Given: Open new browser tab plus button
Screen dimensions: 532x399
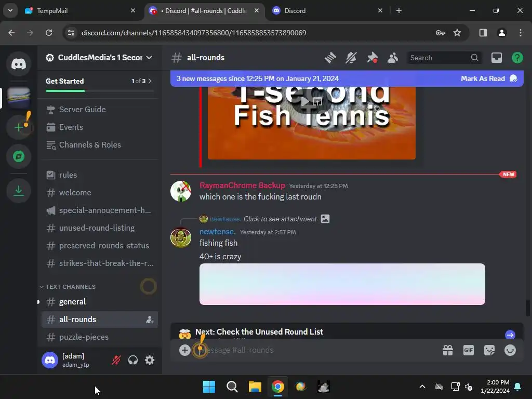Looking at the screenshot, I should (398, 11).
